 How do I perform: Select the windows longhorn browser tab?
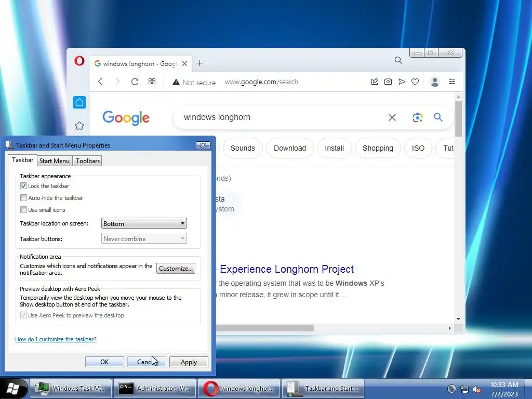(140, 63)
